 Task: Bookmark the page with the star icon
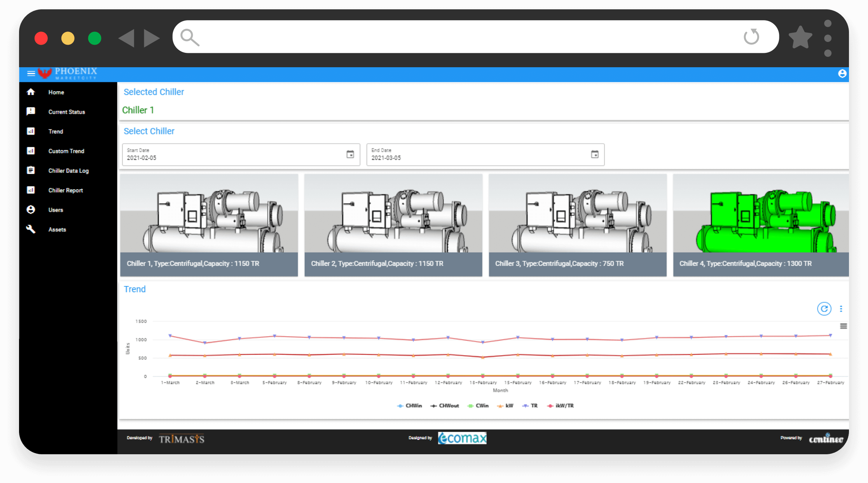pyautogui.click(x=800, y=37)
